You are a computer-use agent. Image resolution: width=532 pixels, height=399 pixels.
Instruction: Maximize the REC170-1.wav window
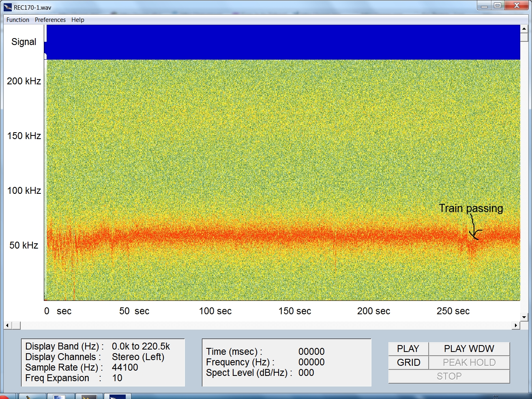[x=498, y=6]
